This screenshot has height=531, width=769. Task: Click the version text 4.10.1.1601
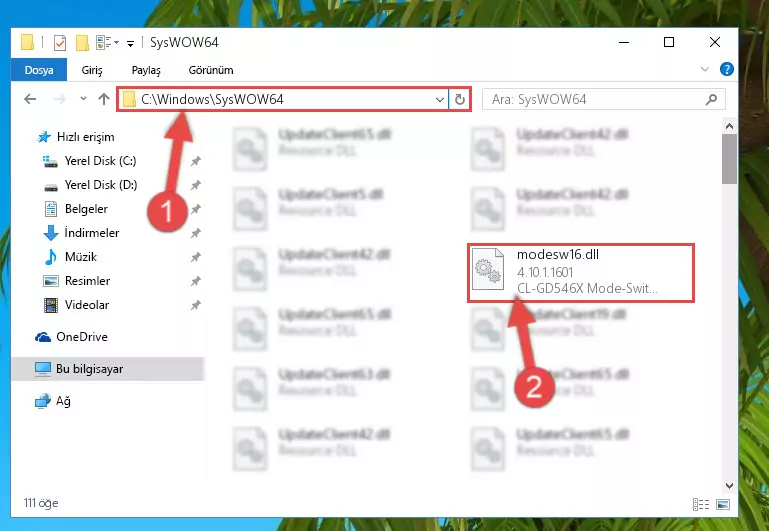pos(545,272)
